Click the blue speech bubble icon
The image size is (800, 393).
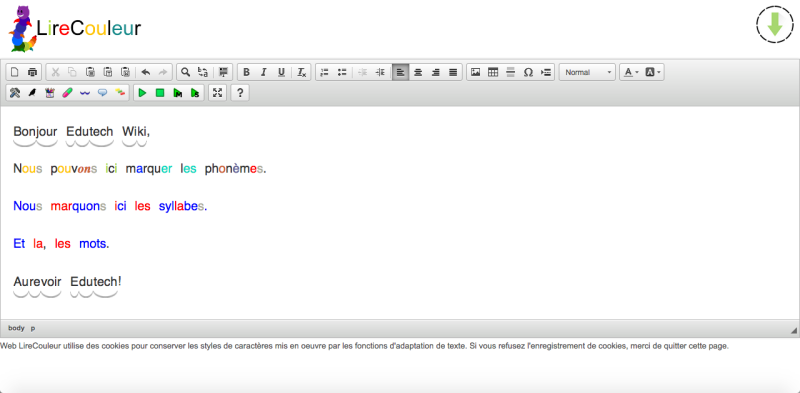(x=103, y=93)
